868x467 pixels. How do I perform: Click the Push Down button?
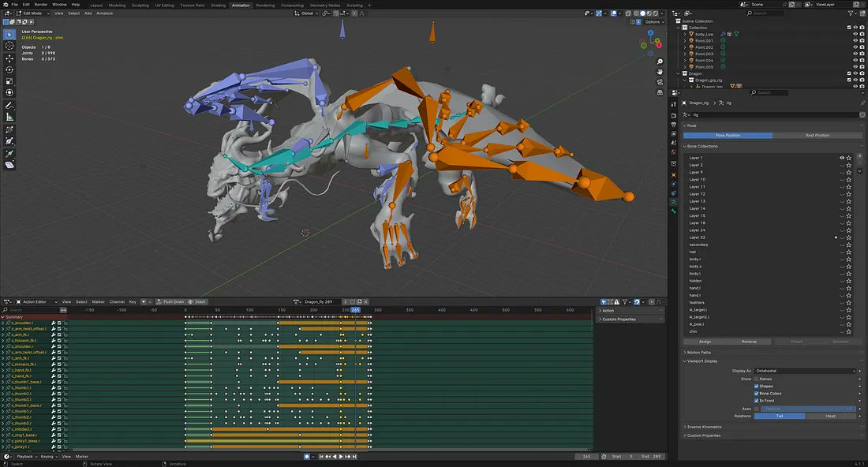(x=173, y=301)
